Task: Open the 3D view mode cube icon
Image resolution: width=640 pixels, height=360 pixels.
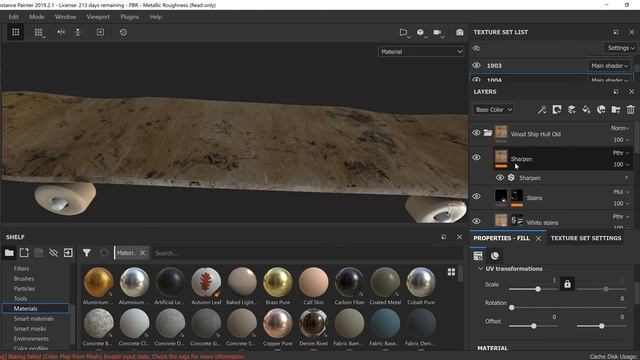Action: tap(420, 32)
